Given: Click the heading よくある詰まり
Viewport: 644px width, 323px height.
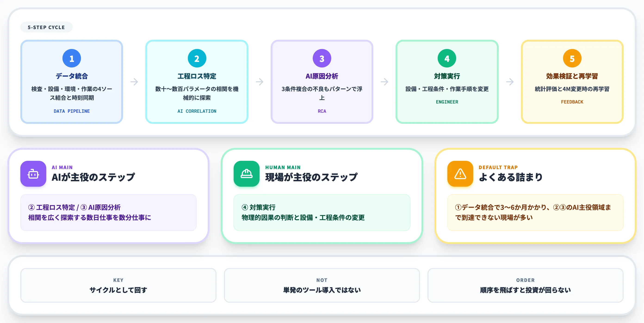Looking at the screenshot, I should (511, 177).
